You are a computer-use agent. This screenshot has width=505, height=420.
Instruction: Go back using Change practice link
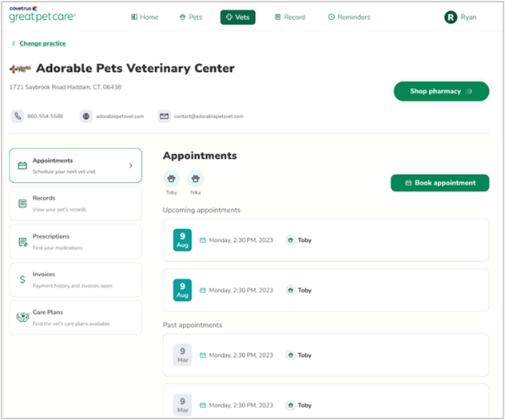tap(42, 43)
